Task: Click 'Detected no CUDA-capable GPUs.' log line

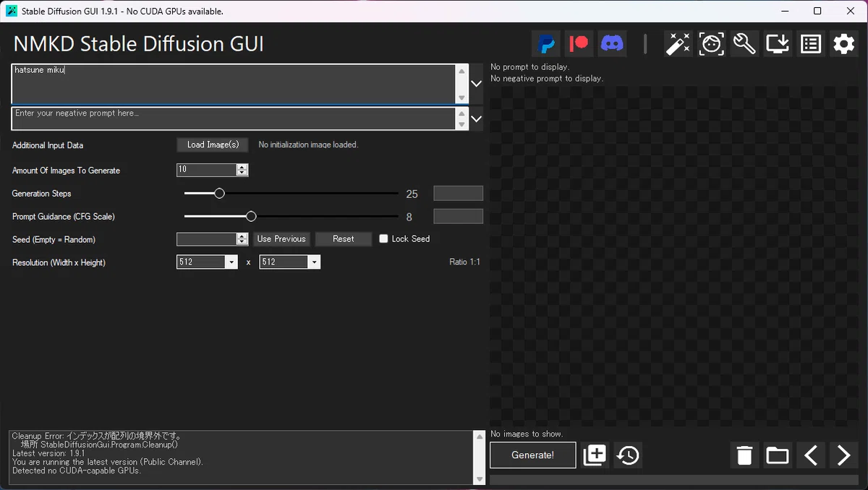Action: pyautogui.click(x=77, y=470)
